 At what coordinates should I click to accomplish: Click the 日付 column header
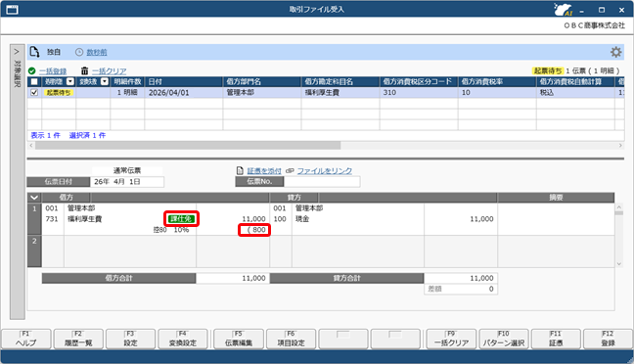point(184,81)
